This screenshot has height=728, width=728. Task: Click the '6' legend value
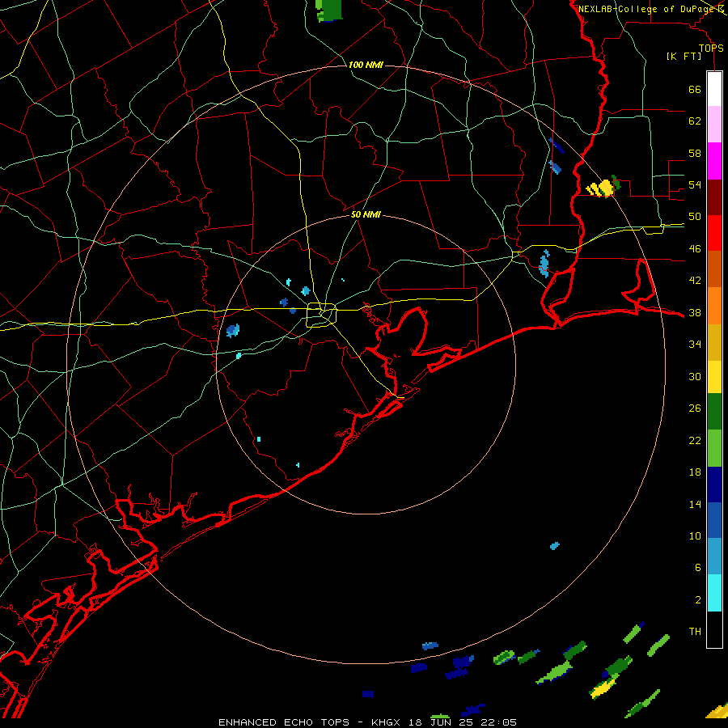(697, 568)
